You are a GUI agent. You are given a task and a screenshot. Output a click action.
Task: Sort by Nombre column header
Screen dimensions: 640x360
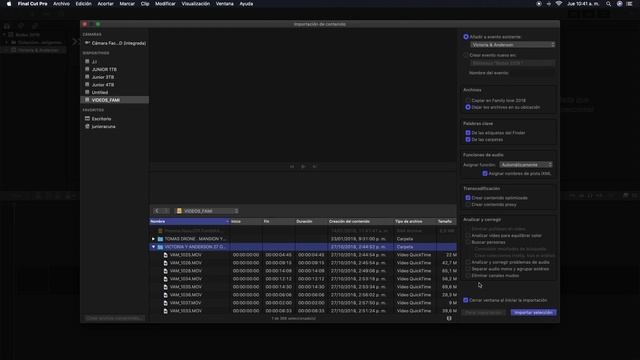point(189,221)
